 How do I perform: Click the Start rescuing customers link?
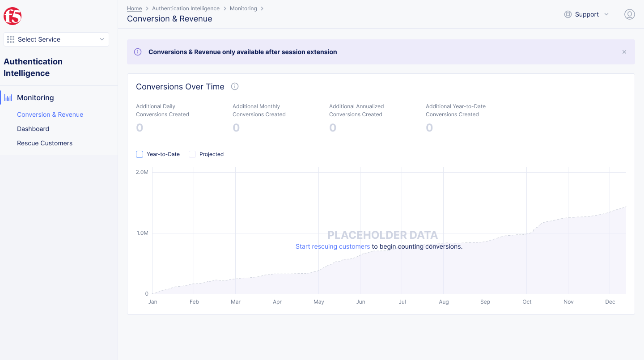(x=333, y=246)
